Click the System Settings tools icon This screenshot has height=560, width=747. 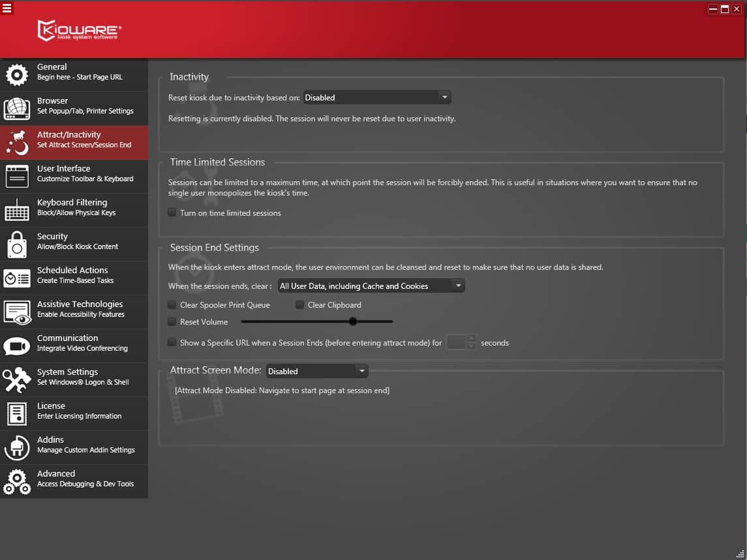tap(17, 379)
